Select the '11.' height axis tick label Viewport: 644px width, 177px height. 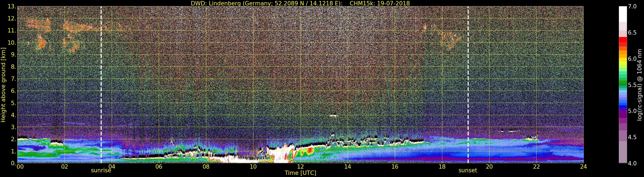pos(12,31)
